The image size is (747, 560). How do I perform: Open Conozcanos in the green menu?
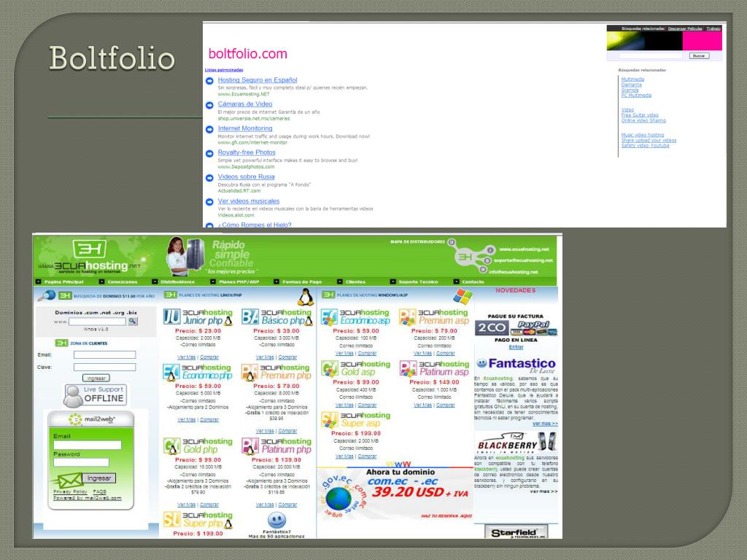click(123, 282)
